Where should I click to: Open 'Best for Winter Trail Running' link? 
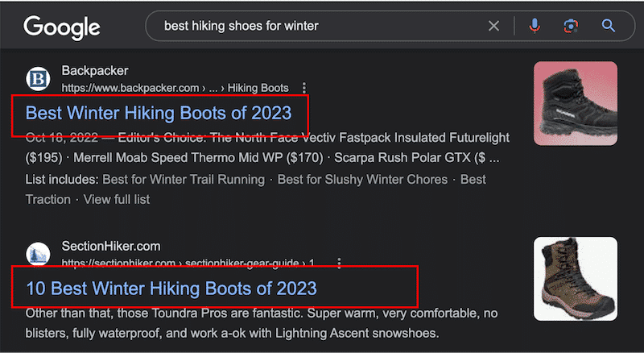[184, 180]
